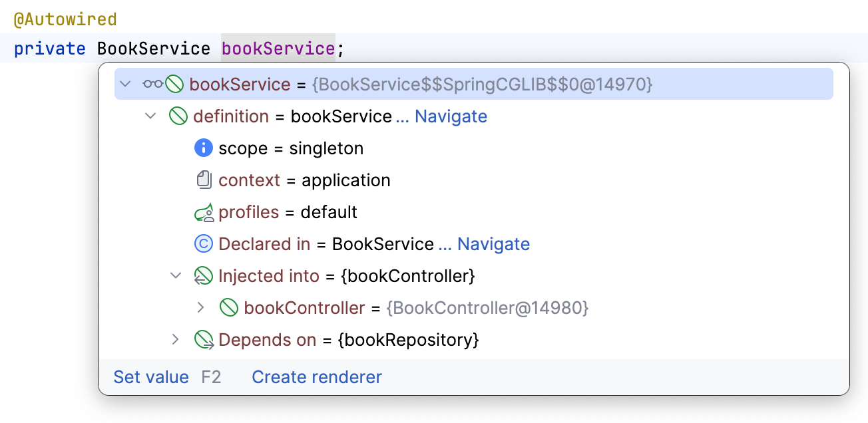Click the Spring bean icon next to definition
Image resolution: width=868 pixels, height=423 pixels.
pos(178,116)
